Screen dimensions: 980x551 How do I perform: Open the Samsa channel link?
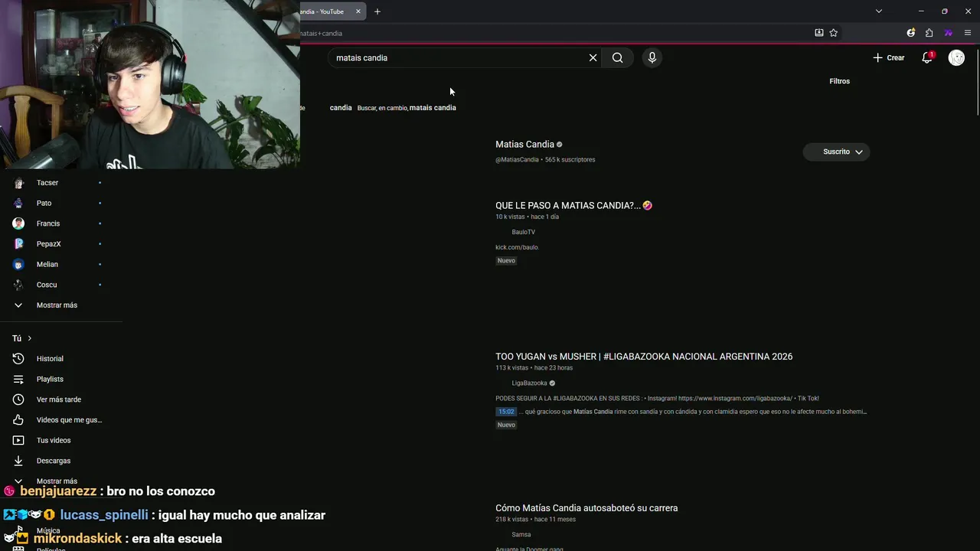point(521,535)
